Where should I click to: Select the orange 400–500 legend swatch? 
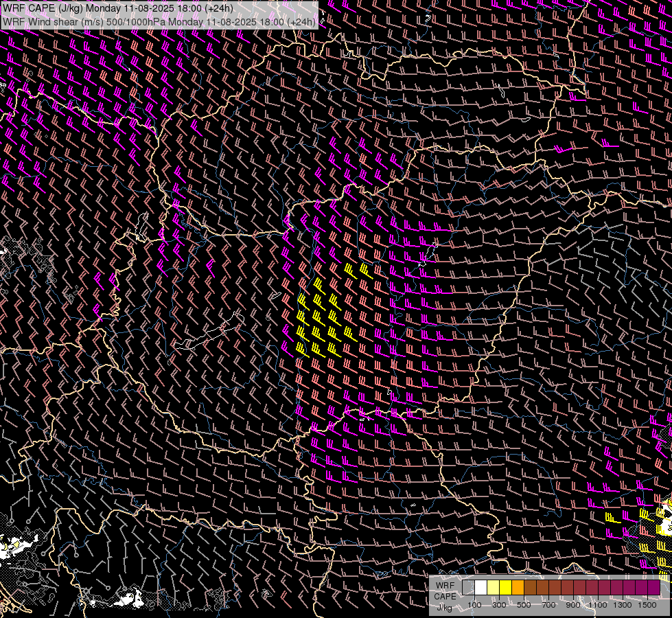[518, 588]
